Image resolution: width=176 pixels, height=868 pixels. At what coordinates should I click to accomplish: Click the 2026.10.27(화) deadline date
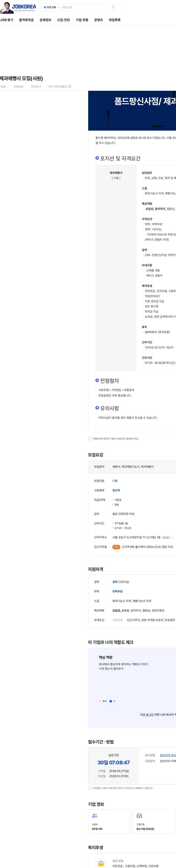coord(119,776)
